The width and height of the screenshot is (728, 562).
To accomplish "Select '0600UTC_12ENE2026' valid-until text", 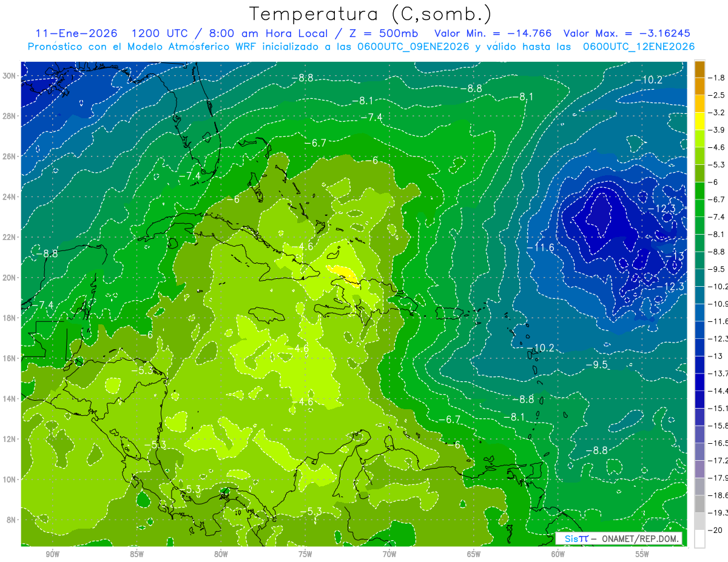I will (638, 47).
